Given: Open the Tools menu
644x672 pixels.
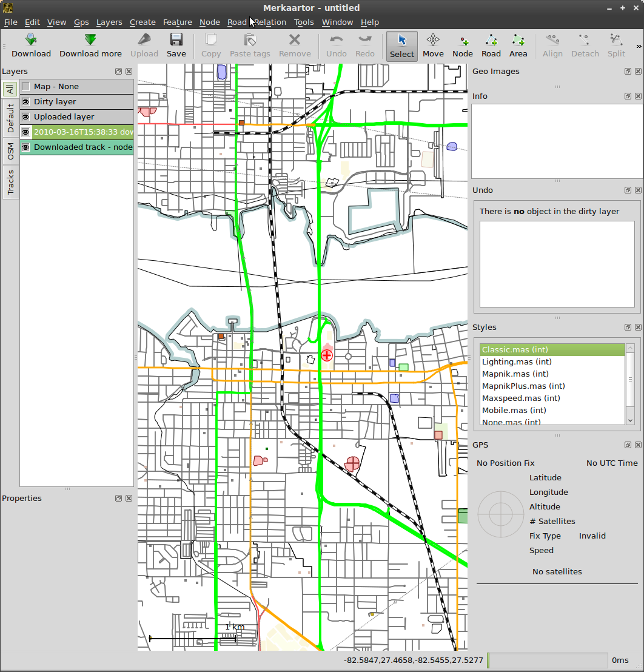Looking at the screenshot, I should (304, 22).
